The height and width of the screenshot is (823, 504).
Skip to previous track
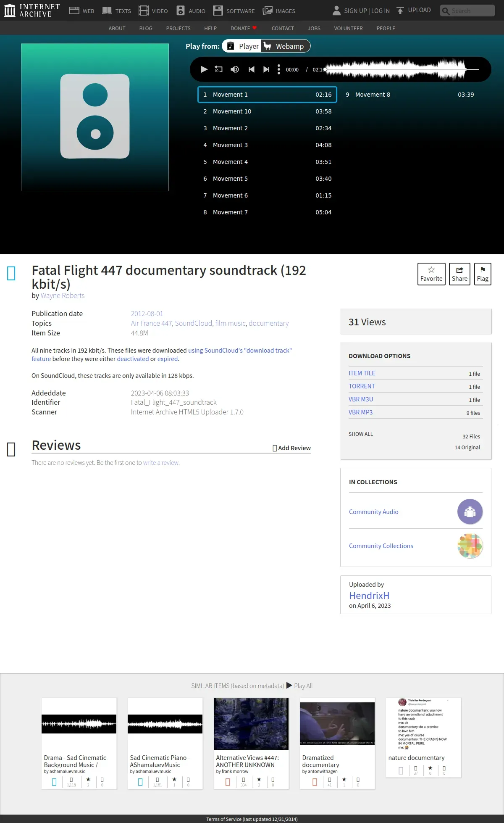(x=251, y=69)
